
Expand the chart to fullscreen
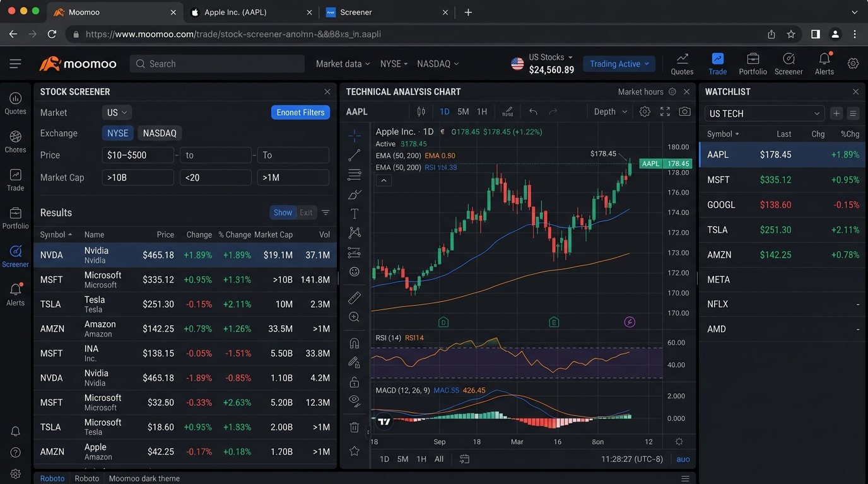coord(665,112)
